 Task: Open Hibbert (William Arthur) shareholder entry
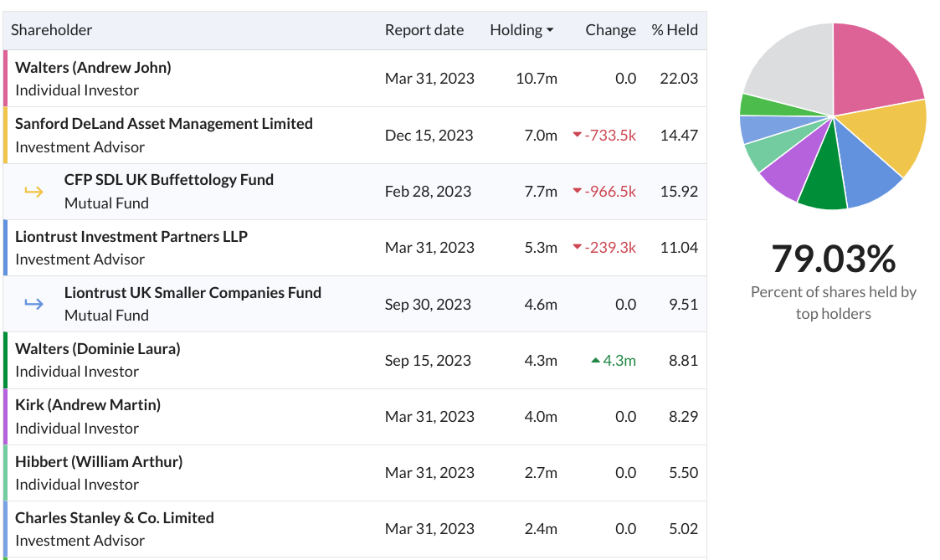click(99, 462)
